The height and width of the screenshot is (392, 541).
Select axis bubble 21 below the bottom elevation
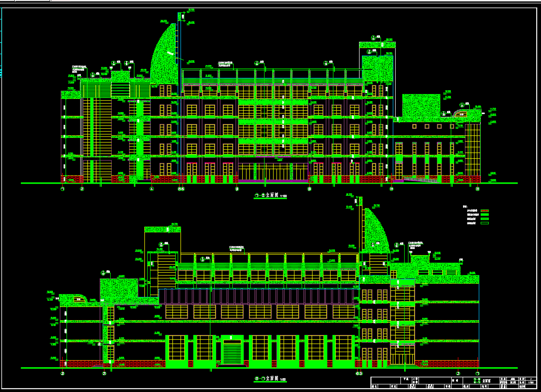point(104,373)
